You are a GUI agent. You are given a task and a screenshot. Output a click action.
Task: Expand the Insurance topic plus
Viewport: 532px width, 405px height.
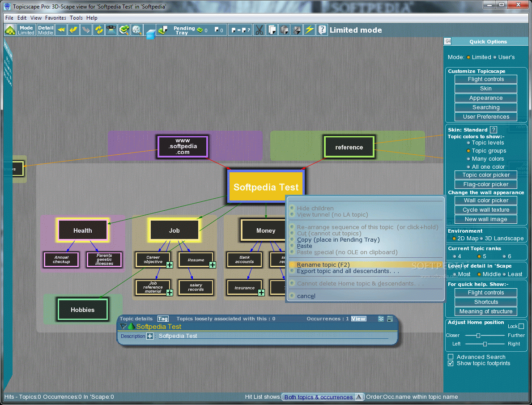[261, 292]
